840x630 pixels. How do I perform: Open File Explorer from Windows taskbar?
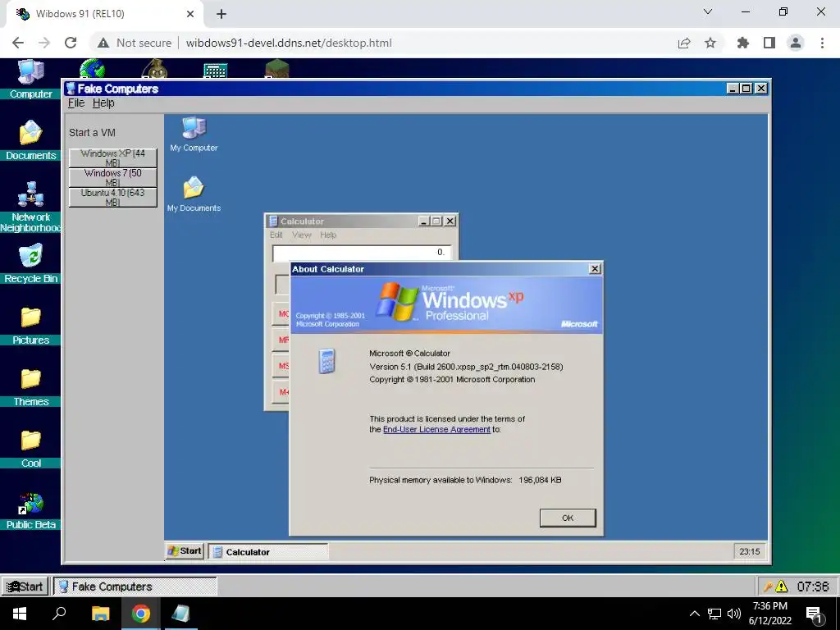point(100,614)
